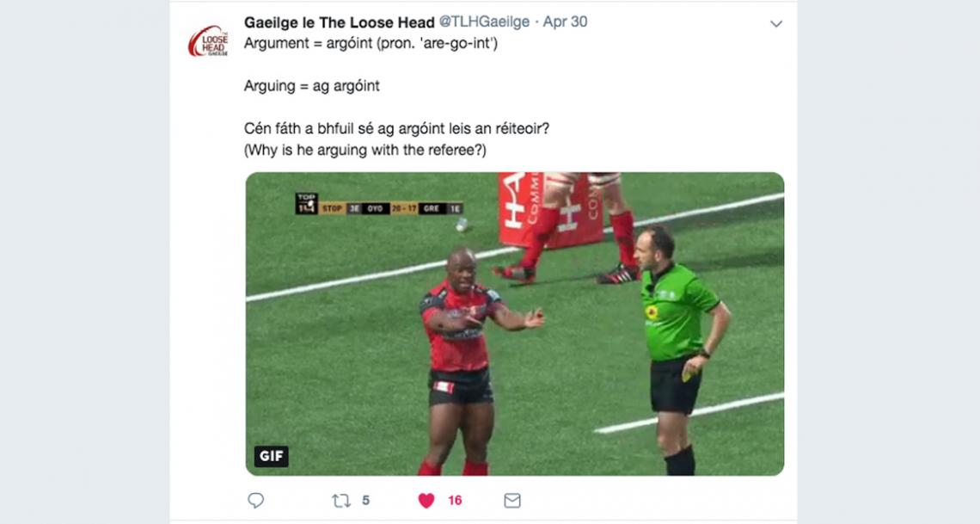Open The Loose Head profile avatar
Viewport: 980px width, 524px height.
[208, 41]
